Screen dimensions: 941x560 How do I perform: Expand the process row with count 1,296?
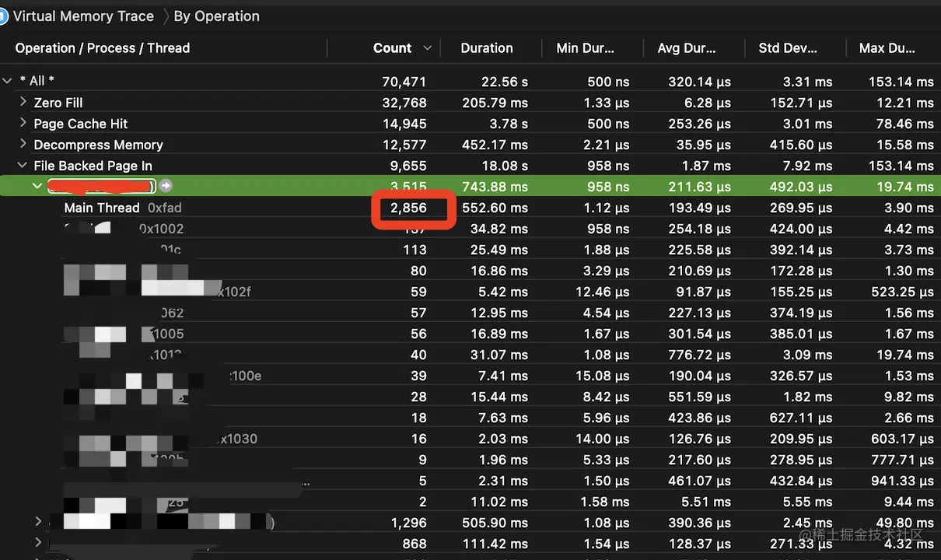(x=38, y=521)
